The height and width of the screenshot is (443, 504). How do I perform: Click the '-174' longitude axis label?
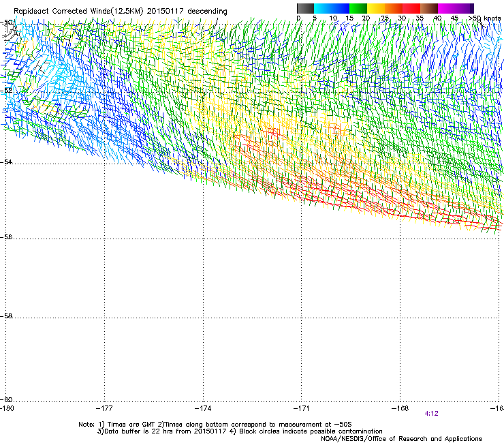point(203,408)
